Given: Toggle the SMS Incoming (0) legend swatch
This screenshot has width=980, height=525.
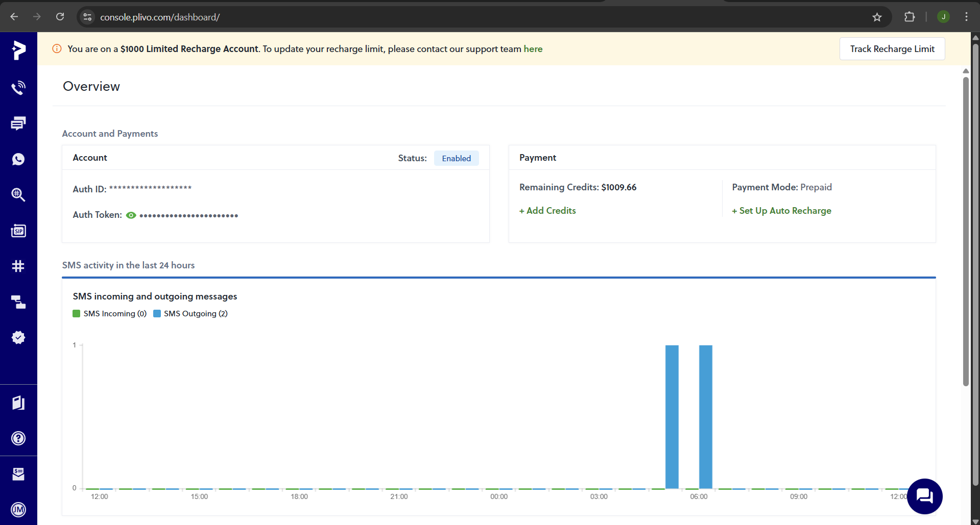Looking at the screenshot, I should pos(77,314).
